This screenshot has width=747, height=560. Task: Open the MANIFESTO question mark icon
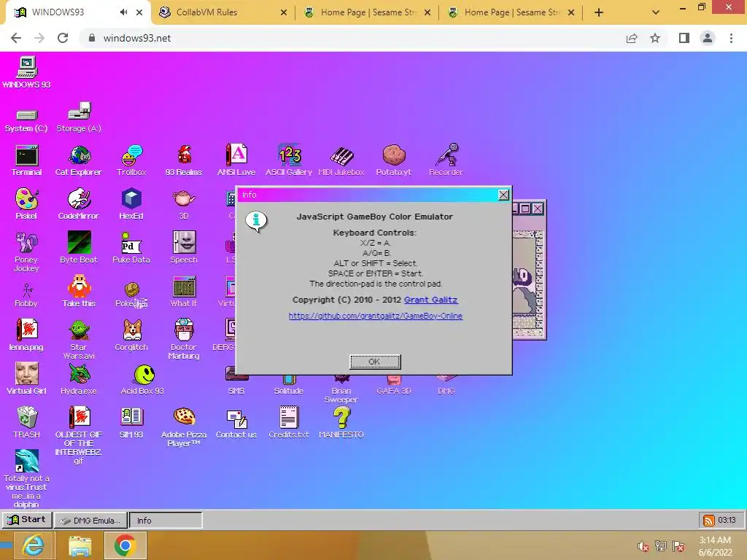click(x=341, y=423)
